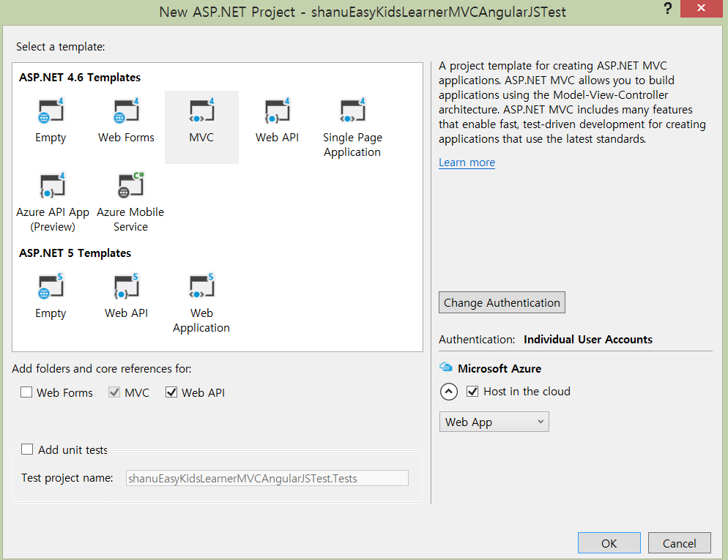
Task: Uncheck Host in the cloud
Action: tap(472, 392)
